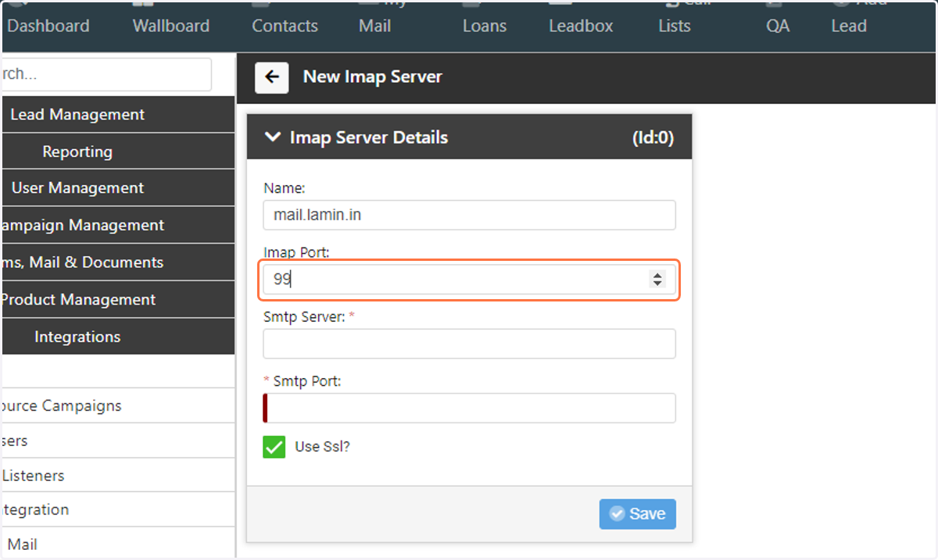
Task: Save the new Imap server
Action: (637, 514)
